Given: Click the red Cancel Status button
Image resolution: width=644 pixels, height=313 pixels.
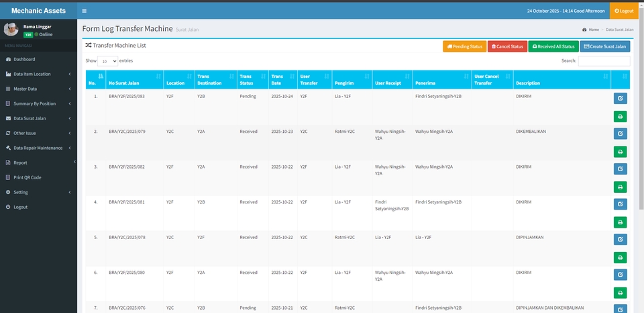Looking at the screenshot, I should (506, 46).
